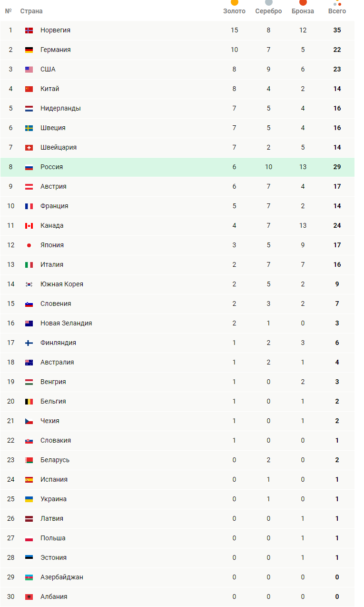Click the Japan flag icon

(x=29, y=245)
